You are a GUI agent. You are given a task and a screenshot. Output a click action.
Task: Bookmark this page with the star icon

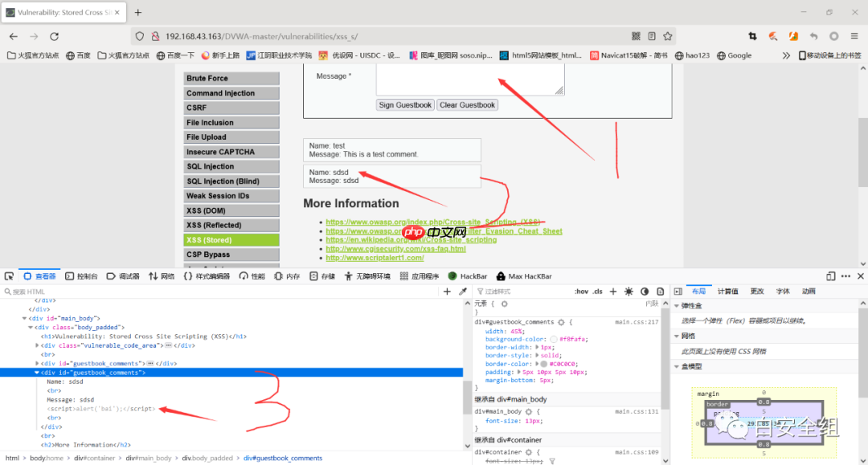pyautogui.click(x=667, y=36)
